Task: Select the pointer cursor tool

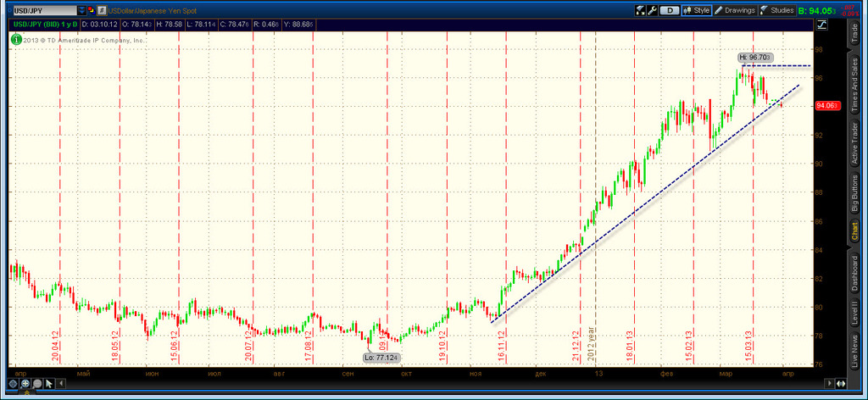Action: [x=49, y=383]
